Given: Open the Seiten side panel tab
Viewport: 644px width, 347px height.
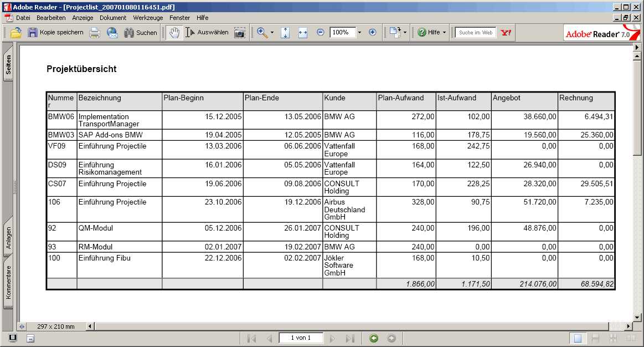Looking at the screenshot, I should [8, 64].
